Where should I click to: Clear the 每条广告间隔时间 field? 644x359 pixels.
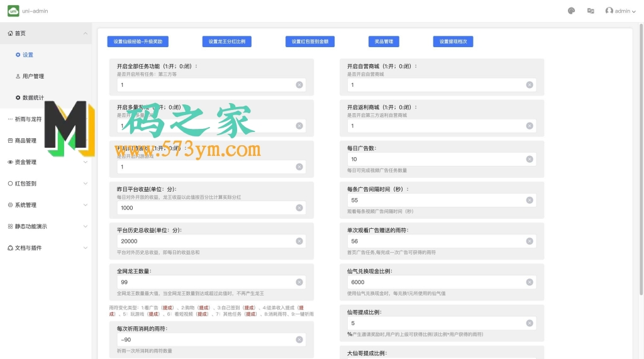[530, 200]
